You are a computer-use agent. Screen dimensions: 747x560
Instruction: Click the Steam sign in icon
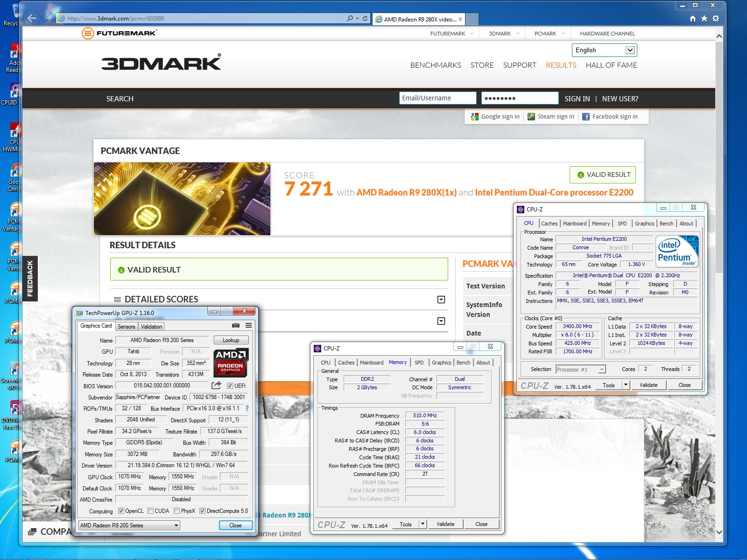(531, 117)
